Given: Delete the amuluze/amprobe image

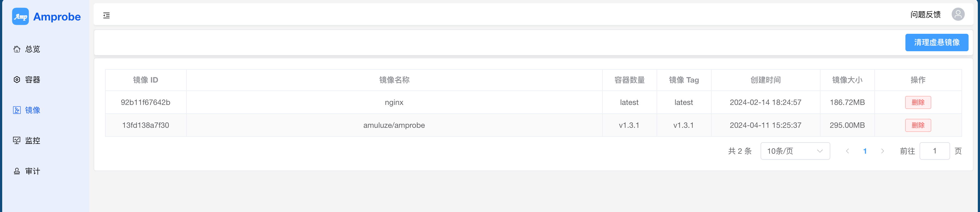Looking at the screenshot, I should coord(918,125).
